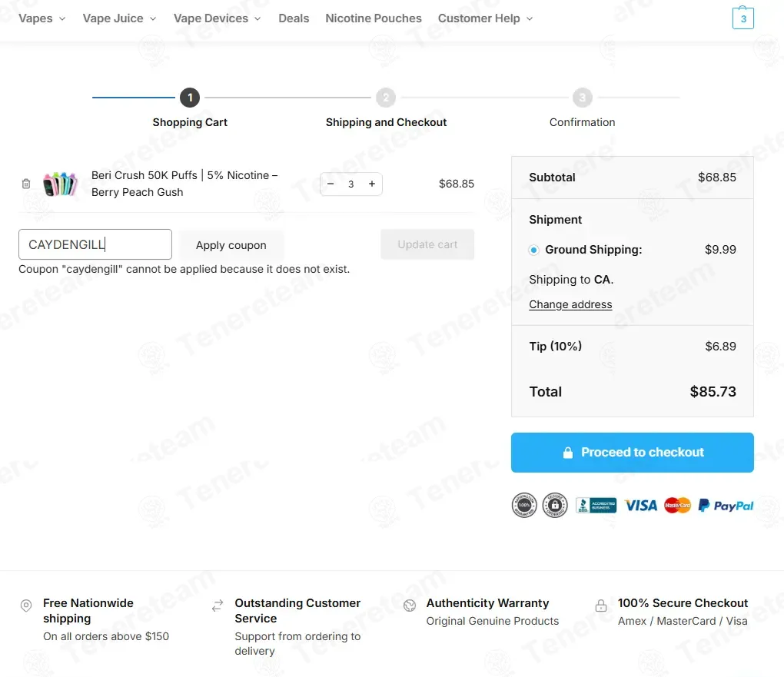Screen dimensions: 784x677
Task: Click the PayPal payment logo
Action: click(x=726, y=506)
